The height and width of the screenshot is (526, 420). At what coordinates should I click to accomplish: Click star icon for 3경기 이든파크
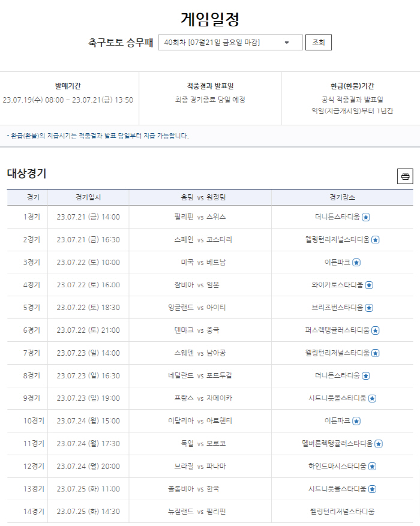pyautogui.click(x=356, y=263)
